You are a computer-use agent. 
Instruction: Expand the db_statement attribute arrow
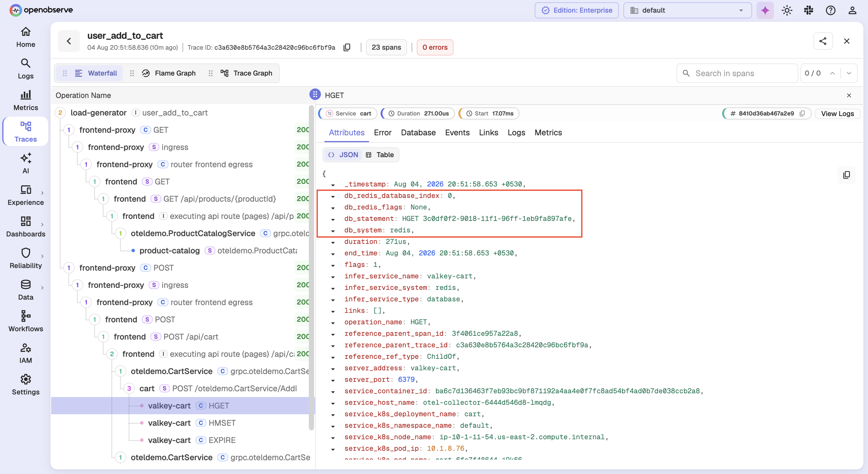[x=333, y=219]
